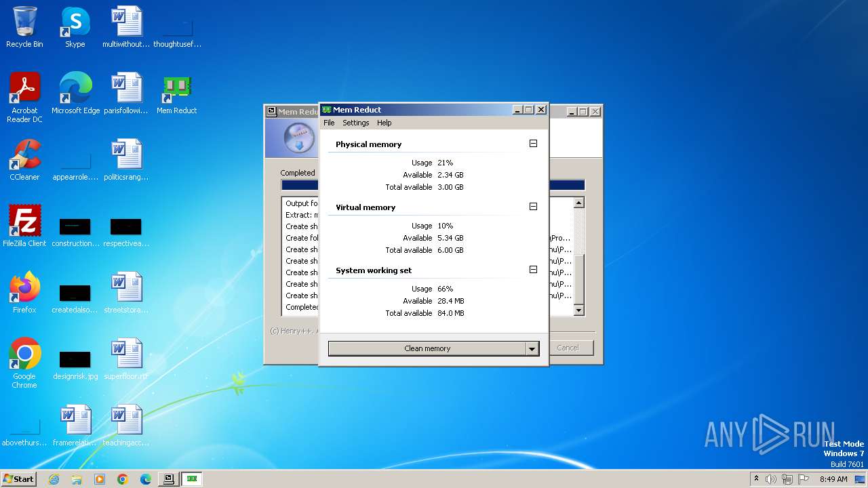Screen dimensions: 868x488
Task: Click the Physical memory available 2.34 GB value
Action: [x=451, y=175]
